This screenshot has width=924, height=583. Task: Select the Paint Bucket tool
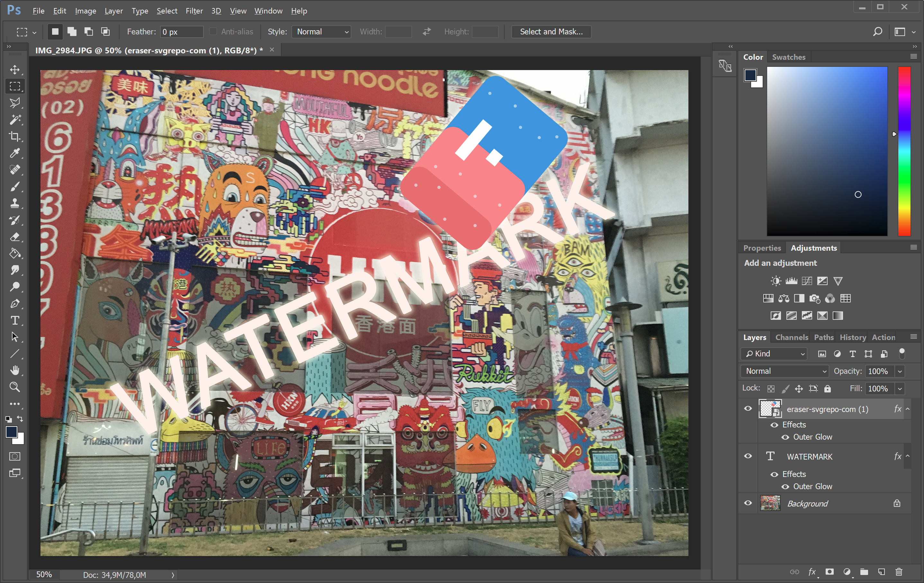pyautogui.click(x=15, y=253)
